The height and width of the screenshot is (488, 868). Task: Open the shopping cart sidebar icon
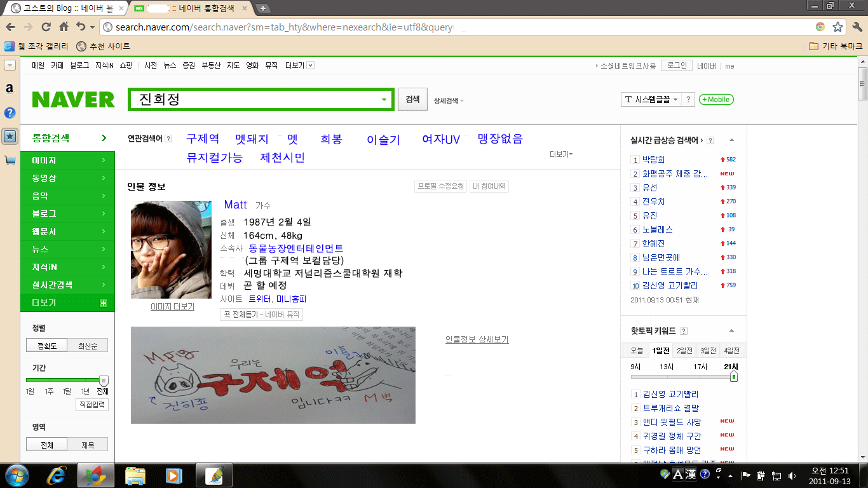[10, 160]
